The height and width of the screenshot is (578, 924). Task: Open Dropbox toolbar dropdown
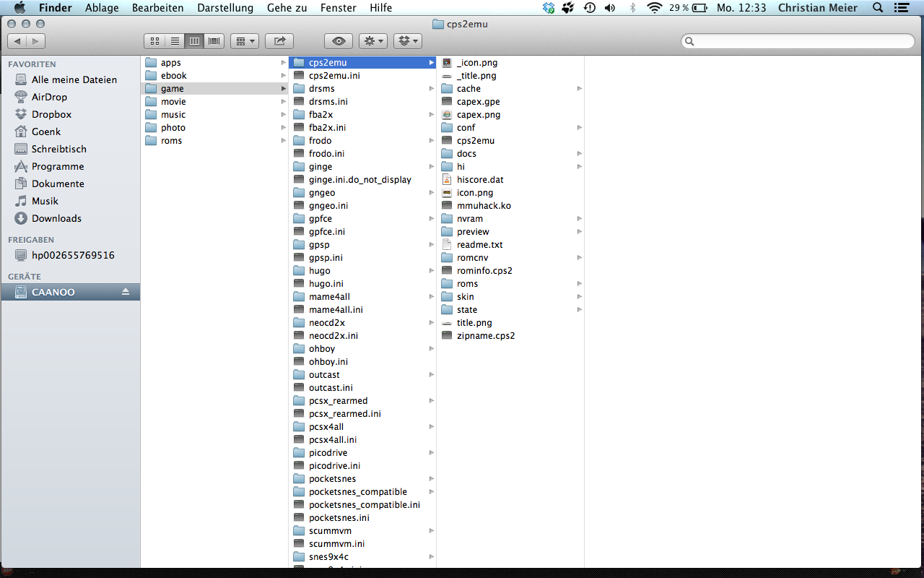point(408,41)
